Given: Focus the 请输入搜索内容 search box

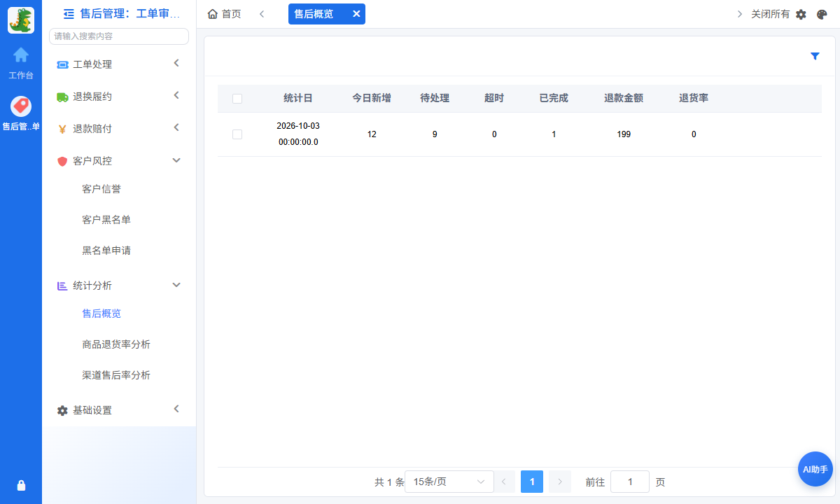Looking at the screenshot, I should point(119,36).
